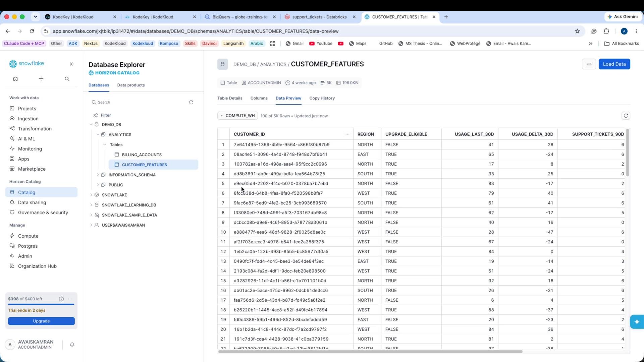Open the trial credit ellipsis menu

[x=70, y=299]
